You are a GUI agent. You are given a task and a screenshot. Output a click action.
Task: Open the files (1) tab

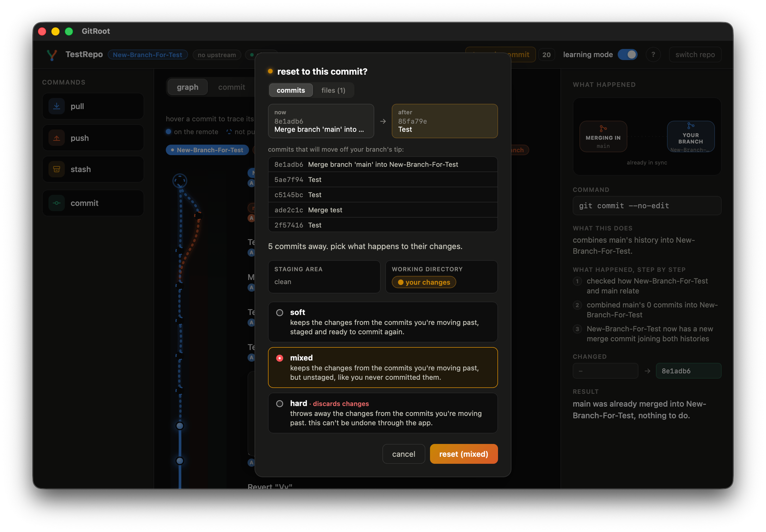[333, 90]
